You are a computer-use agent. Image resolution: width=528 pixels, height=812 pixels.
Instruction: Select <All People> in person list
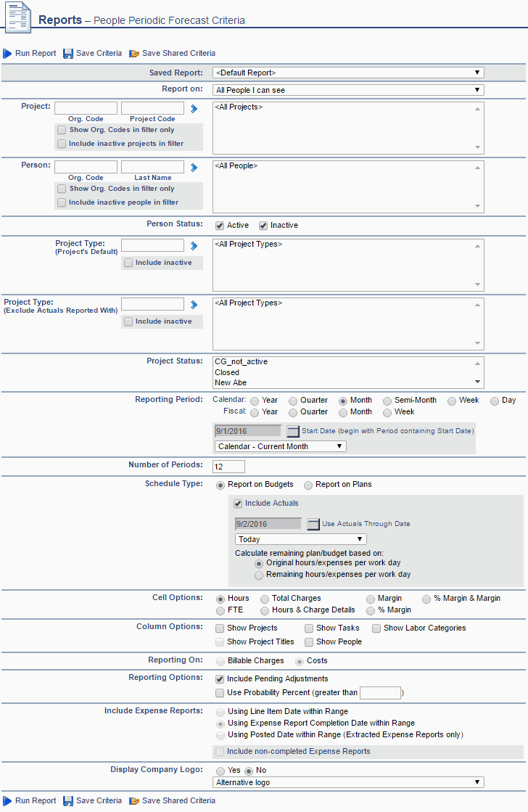(236, 165)
